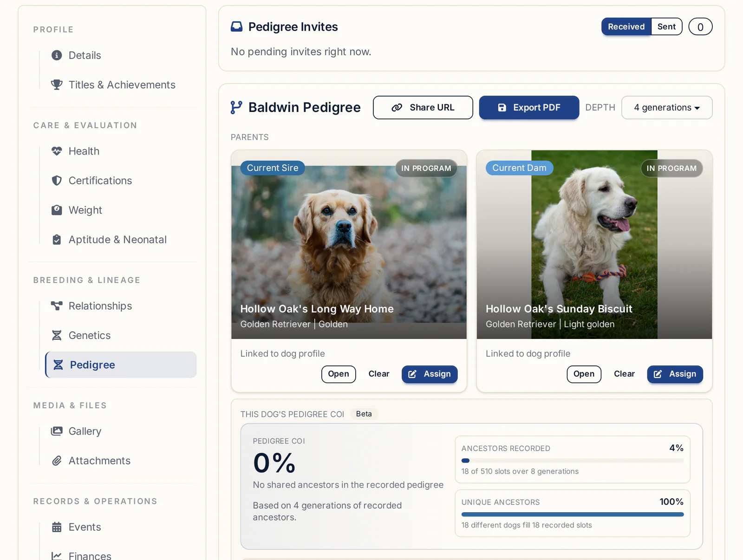Click the clipboard icon for Aptitude & Neonatal
The height and width of the screenshot is (560, 743).
point(57,240)
